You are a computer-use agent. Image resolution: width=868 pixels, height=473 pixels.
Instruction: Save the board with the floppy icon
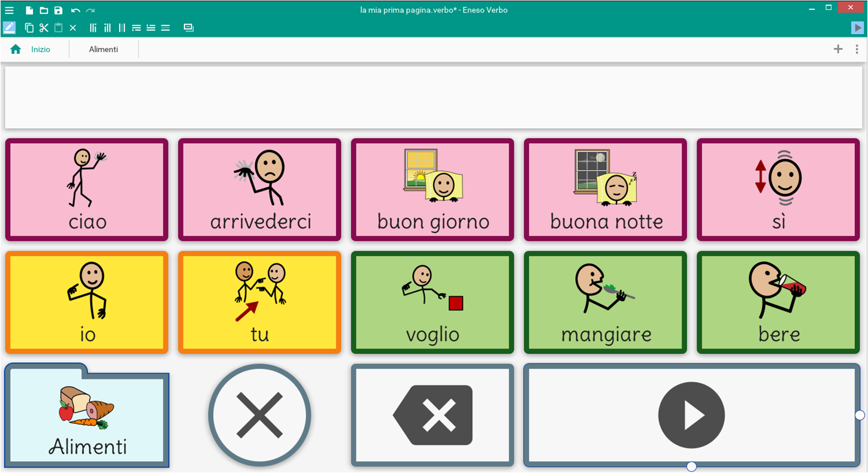58,10
